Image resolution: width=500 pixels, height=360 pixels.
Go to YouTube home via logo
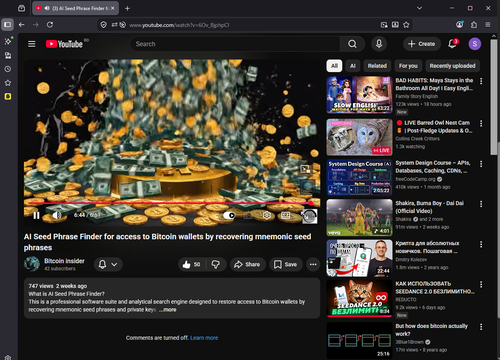[x=64, y=44]
